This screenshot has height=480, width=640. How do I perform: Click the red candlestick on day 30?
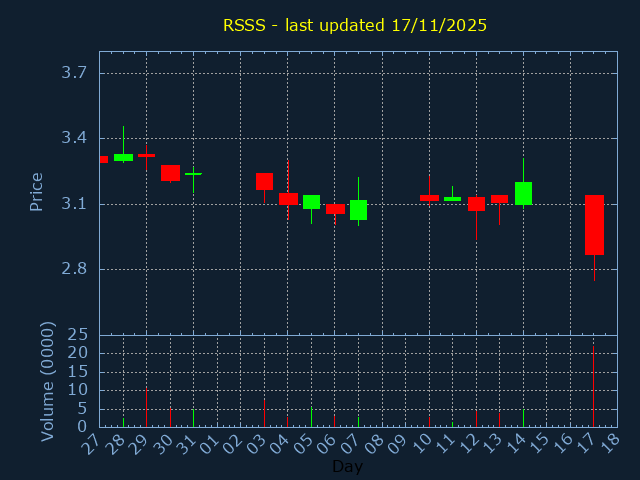click(x=170, y=173)
